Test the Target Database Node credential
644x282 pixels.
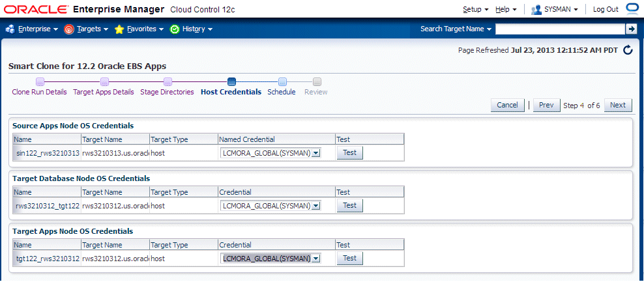pyautogui.click(x=350, y=205)
